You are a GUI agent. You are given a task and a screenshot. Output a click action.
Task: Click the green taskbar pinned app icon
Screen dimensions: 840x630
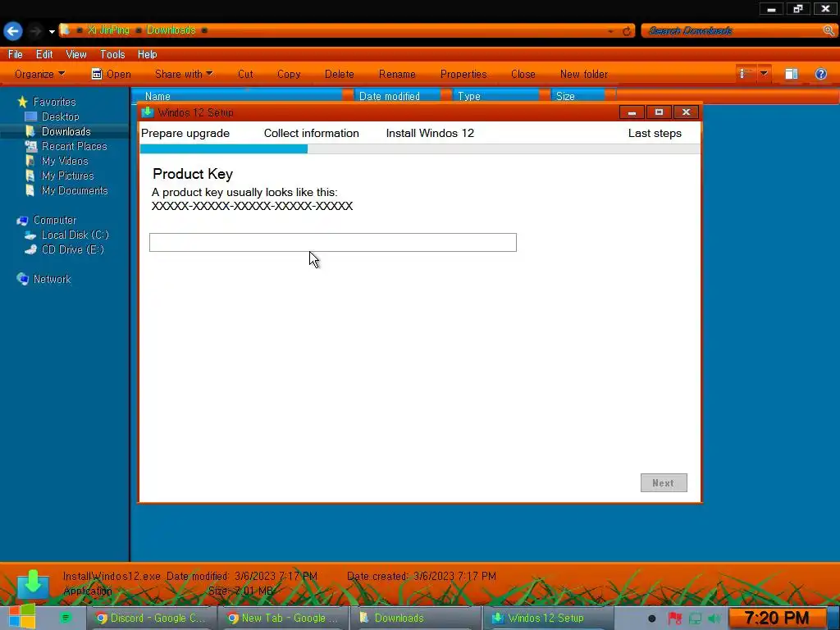(x=66, y=618)
